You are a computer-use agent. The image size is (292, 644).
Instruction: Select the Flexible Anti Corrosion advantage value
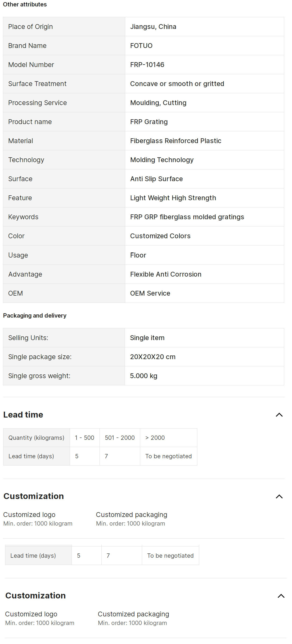pos(166,274)
